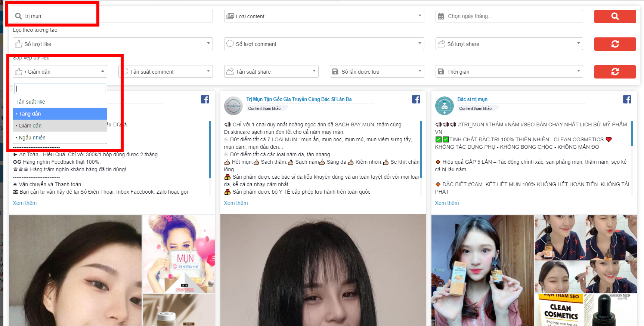Screen dimensions: 644x326
Task: Click save icon in Số lần được lưu
Action: [x=335, y=71]
